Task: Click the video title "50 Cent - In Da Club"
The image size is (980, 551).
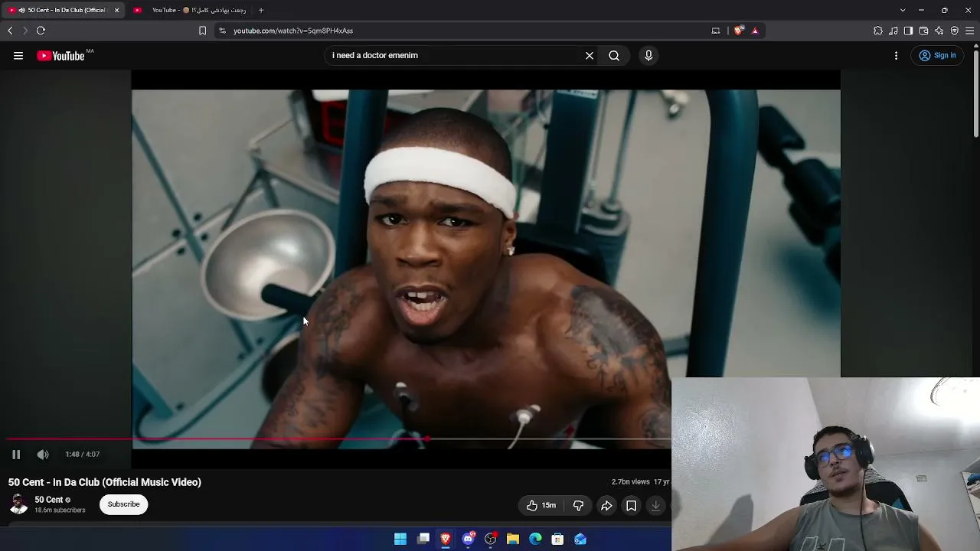Action: pyautogui.click(x=105, y=482)
